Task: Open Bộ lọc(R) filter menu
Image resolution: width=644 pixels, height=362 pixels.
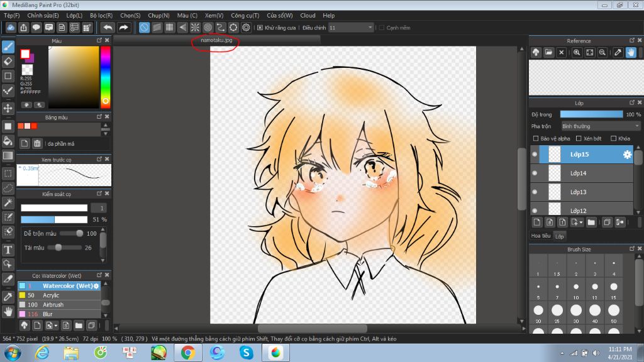Action: click(x=101, y=15)
